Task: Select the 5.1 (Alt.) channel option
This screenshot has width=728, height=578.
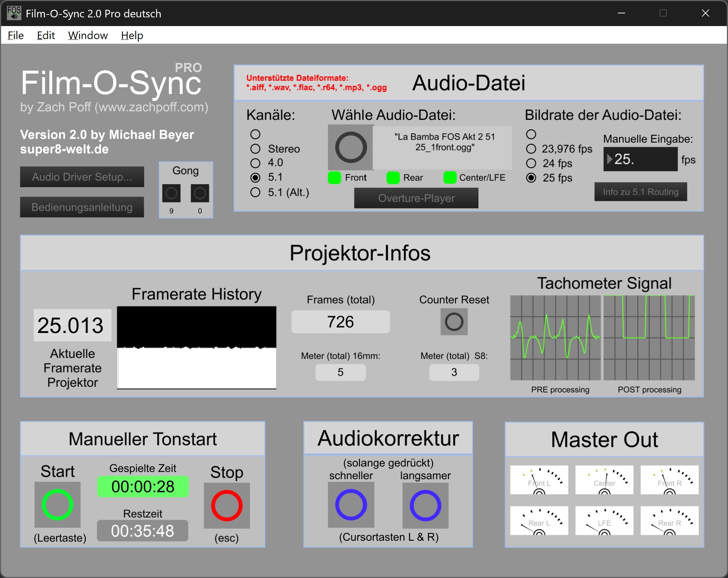Action: (x=255, y=192)
